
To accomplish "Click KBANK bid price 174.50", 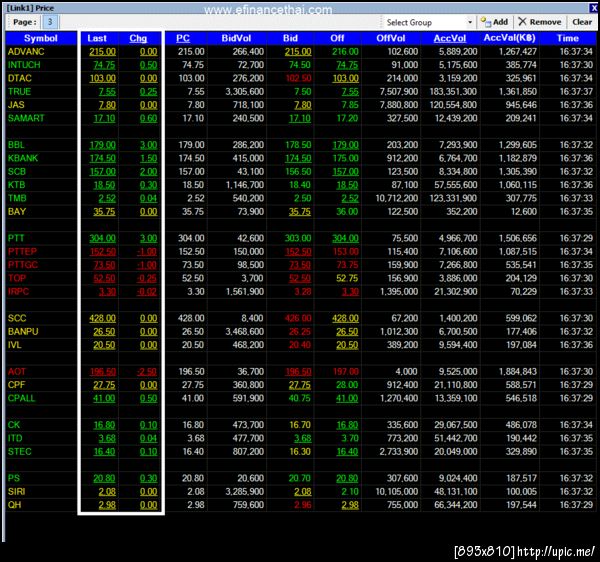I will point(298,158).
